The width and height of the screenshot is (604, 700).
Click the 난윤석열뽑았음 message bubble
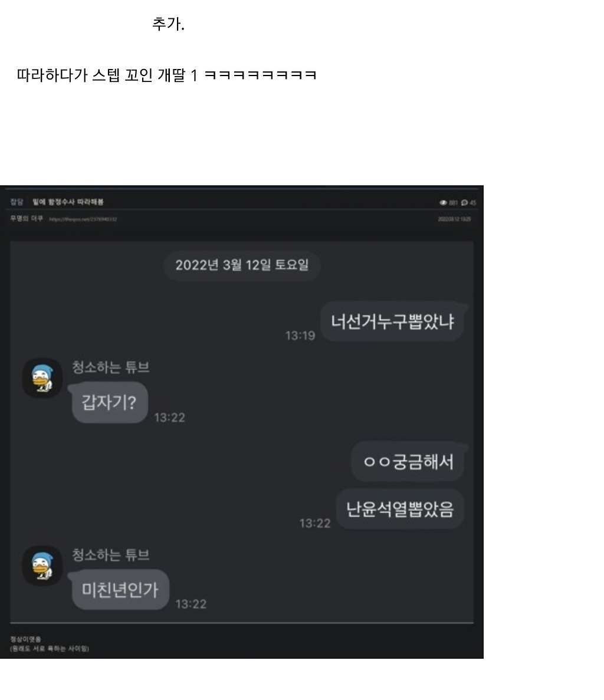(400, 510)
